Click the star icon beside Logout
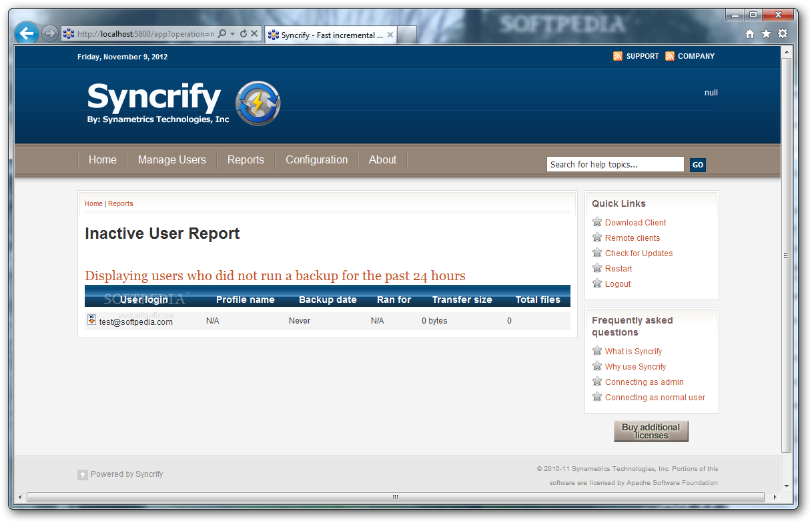 pyautogui.click(x=597, y=284)
